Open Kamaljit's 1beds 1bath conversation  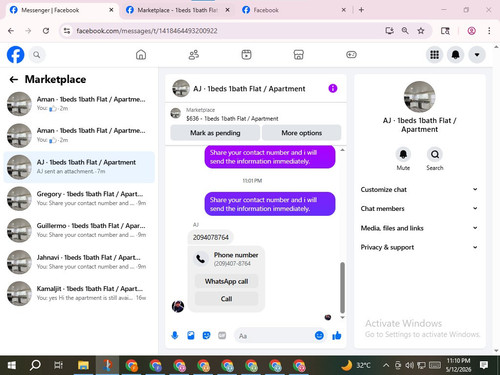point(79,293)
